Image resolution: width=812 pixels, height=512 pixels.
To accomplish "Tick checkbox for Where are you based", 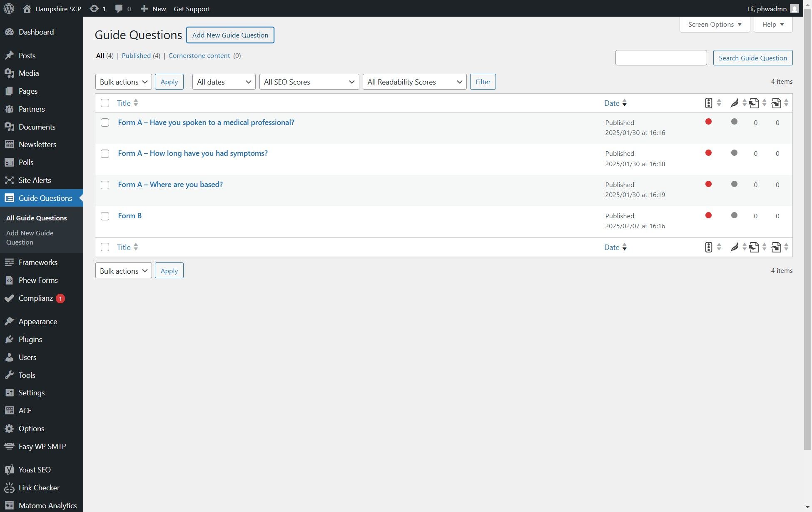I will point(105,185).
